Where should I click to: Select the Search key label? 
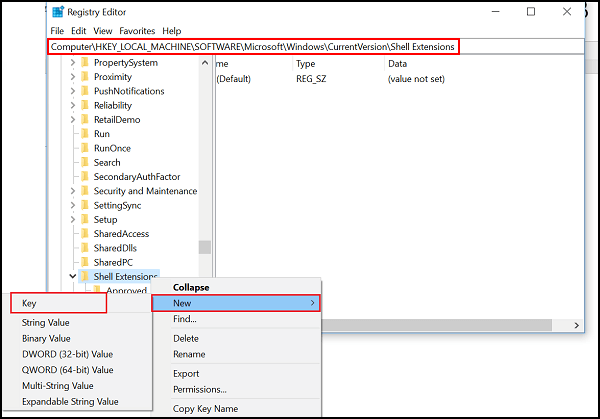click(x=107, y=162)
